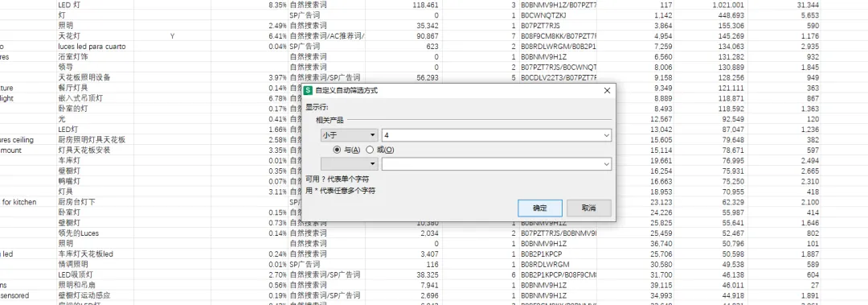Image resolution: width=868 pixels, height=305 pixels.
Task: Select the ASIN cell B0CWNQTZKJ
Action: click(543, 15)
